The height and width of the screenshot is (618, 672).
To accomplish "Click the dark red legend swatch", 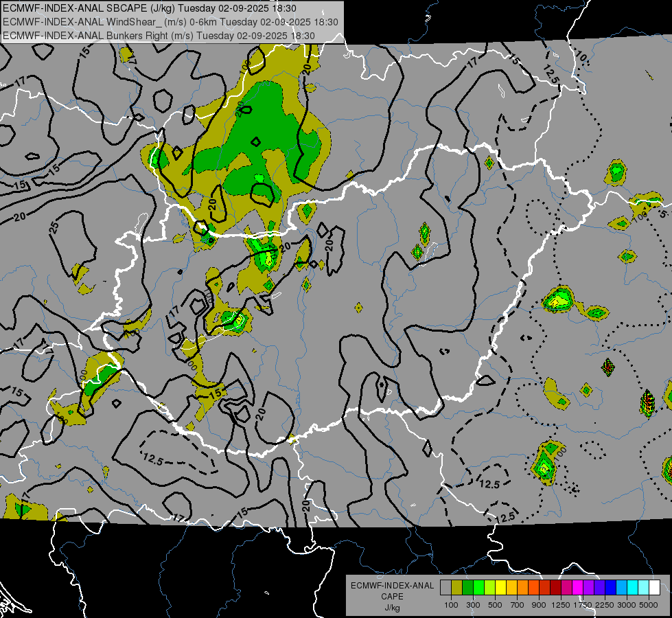I will point(556,587).
